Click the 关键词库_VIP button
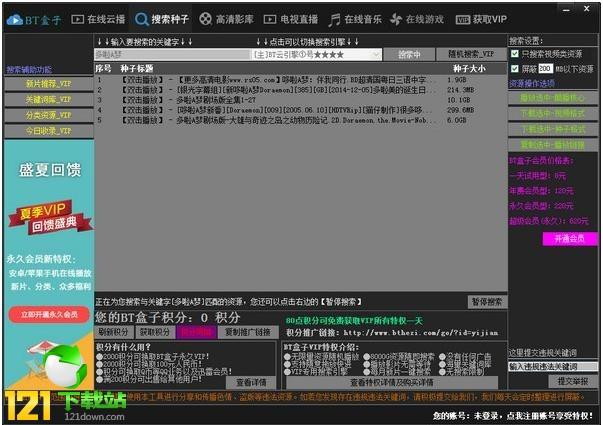This screenshot has width=603, height=425. pos(48,99)
